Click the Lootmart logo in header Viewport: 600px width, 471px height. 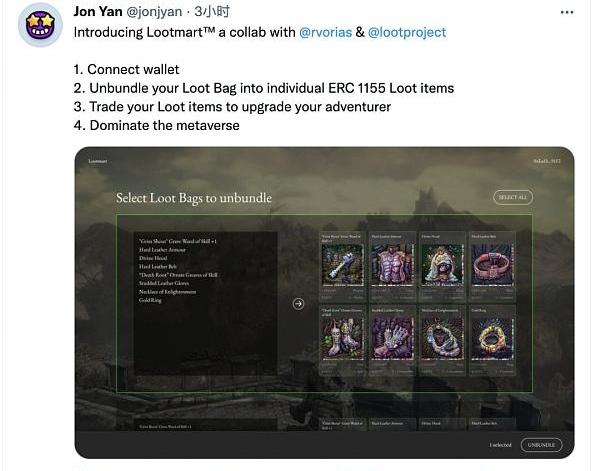(x=98, y=161)
